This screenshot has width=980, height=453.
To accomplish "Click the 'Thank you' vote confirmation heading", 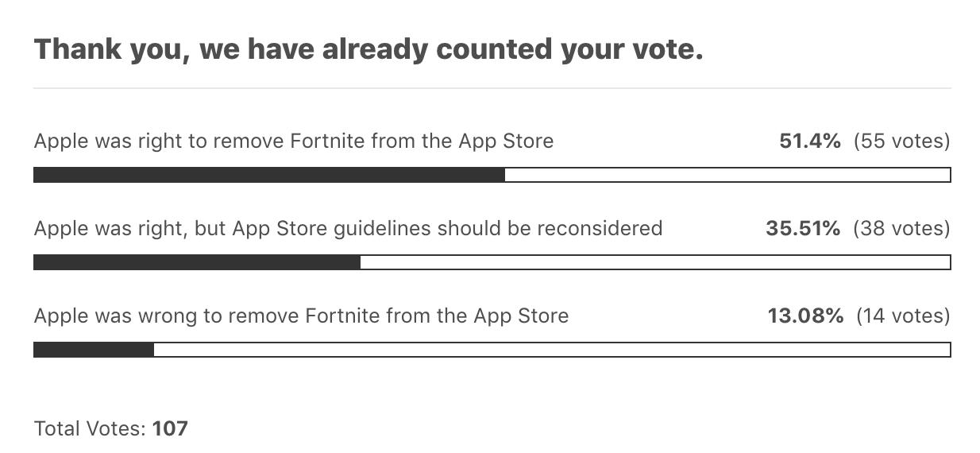I will click(368, 50).
